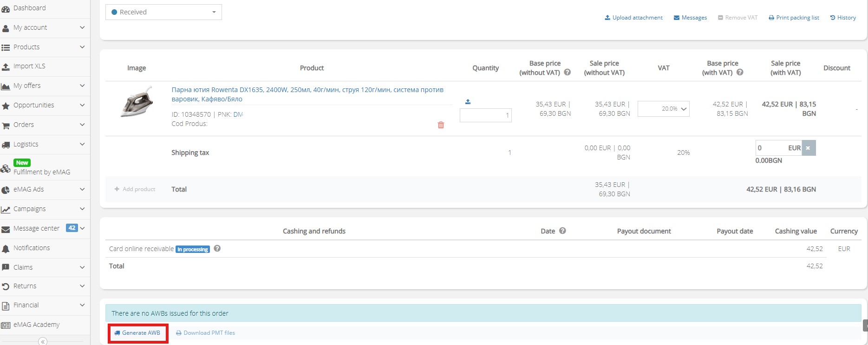Click the My offers chart icon
This screenshot has width=868, height=345.
6,86
